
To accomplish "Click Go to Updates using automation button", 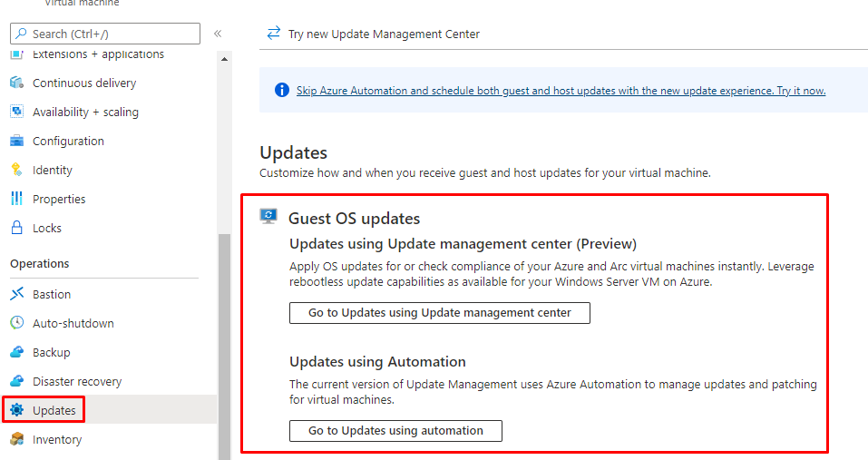I will 395,431.
